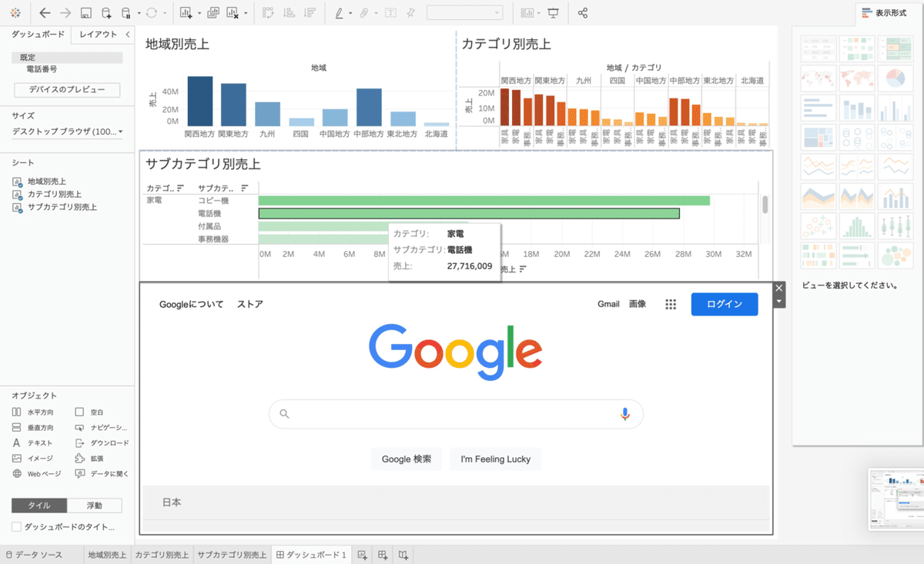The height and width of the screenshot is (564, 924).
Task: Add a new data source from toolbar
Action: click(106, 13)
